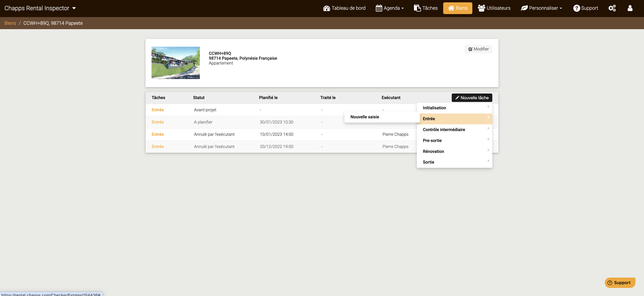Viewport: 644px width, 296px height.
Task: Click the Modifier edit pencil icon
Action: [x=470, y=49]
